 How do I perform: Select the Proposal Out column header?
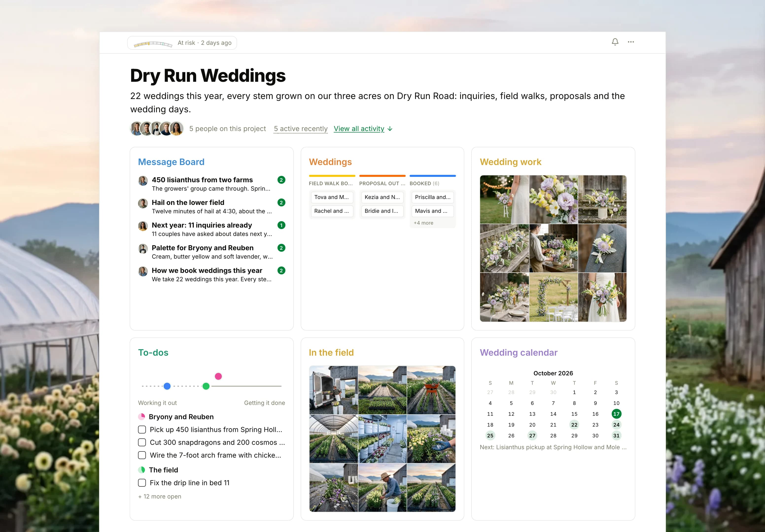(382, 183)
